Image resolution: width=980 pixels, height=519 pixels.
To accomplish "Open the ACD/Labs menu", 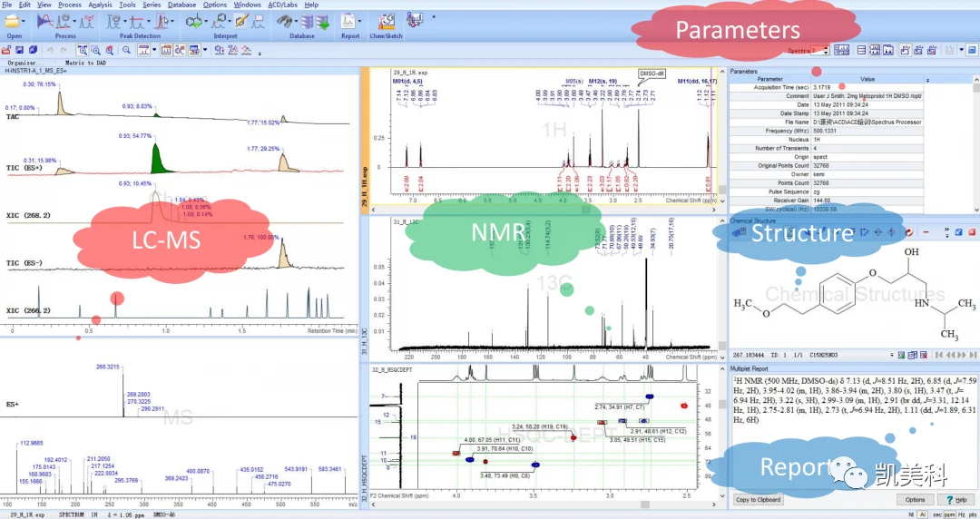I will pyautogui.click(x=282, y=5).
